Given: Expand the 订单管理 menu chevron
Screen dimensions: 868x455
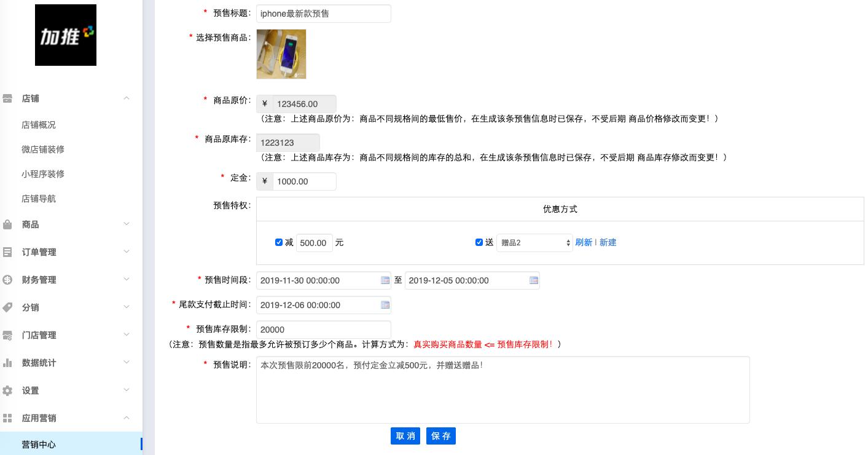Looking at the screenshot, I should [x=127, y=252].
